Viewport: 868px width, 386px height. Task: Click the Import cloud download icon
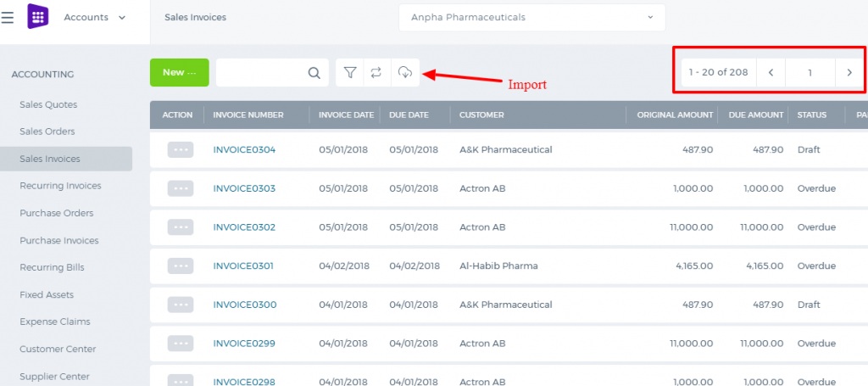(x=405, y=73)
